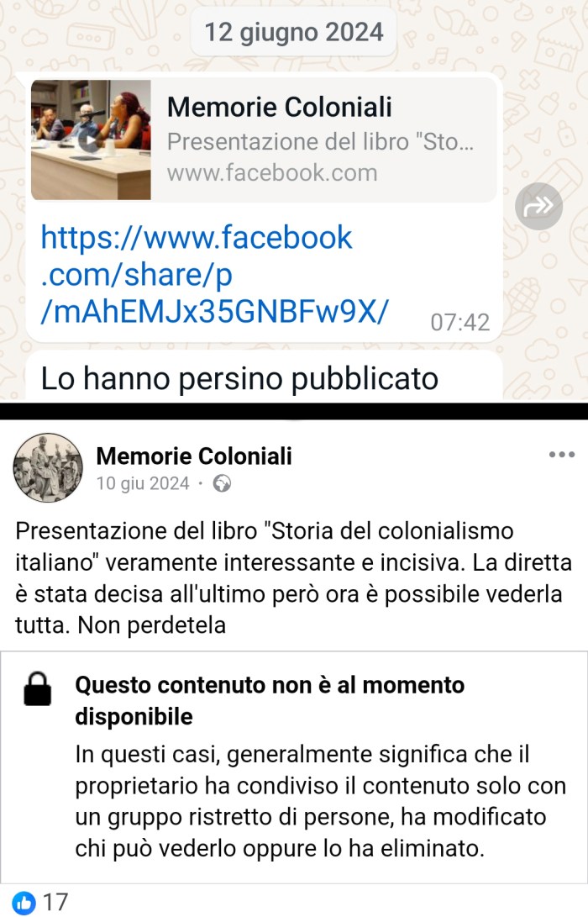Tap the forward arrow icon beside the message

pyautogui.click(x=538, y=206)
